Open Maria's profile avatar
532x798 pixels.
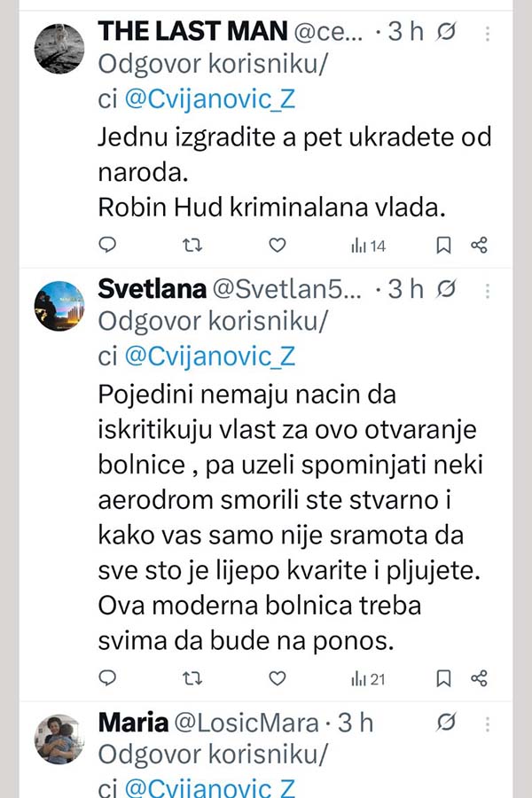[x=59, y=739]
